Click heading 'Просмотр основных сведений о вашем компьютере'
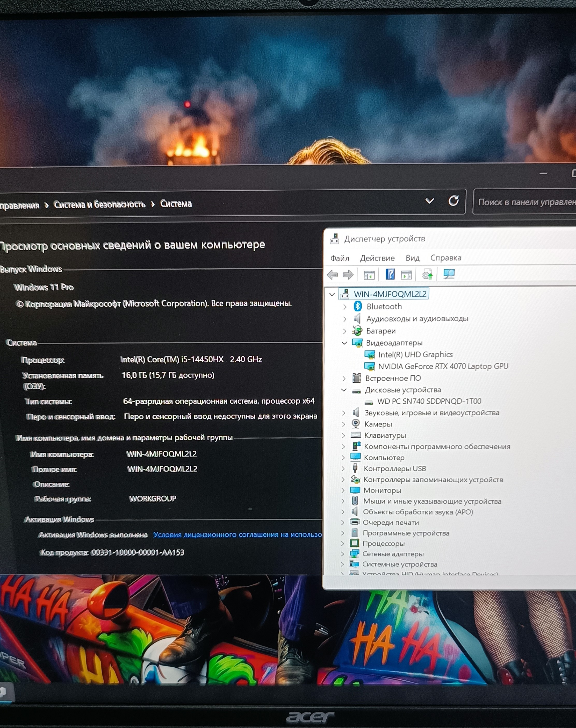Viewport: 576px width, 728px height. coord(133,245)
